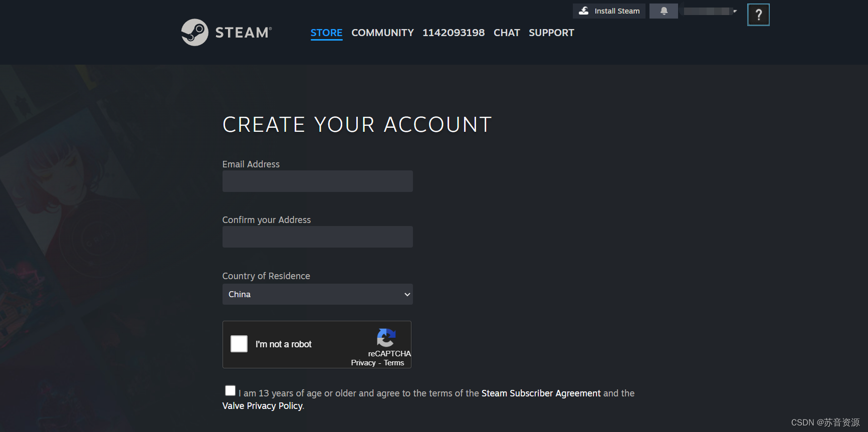This screenshot has height=432, width=868.
Task: Open the 1142093198 profile menu
Action: point(454,33)
